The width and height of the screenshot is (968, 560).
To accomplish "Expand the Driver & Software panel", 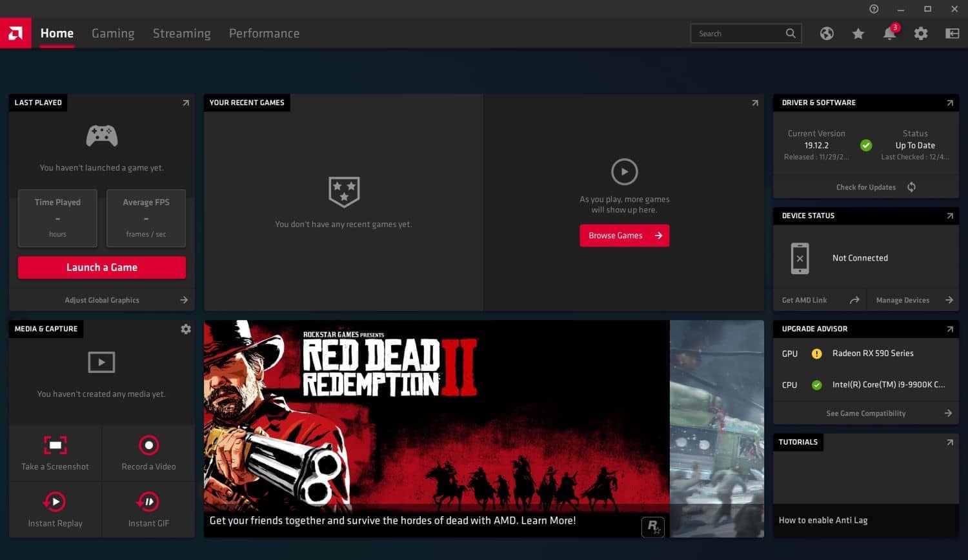I will pos(950,103).
